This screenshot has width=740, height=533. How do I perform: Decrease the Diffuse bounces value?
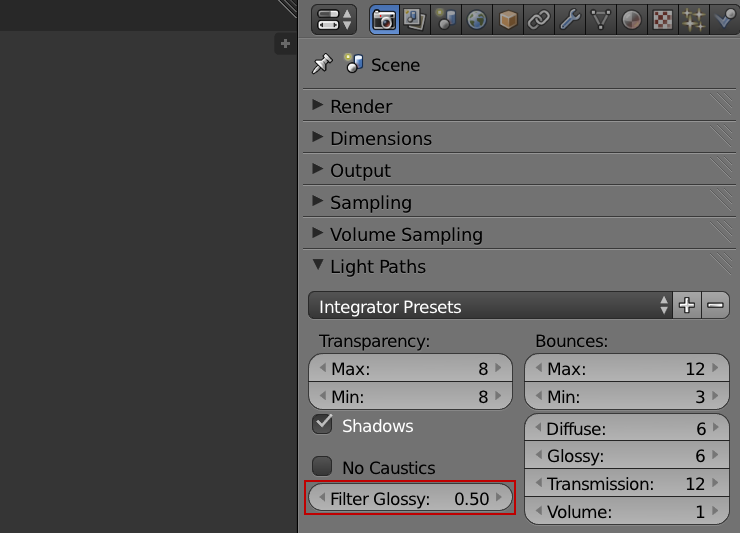tap(538, 427)
